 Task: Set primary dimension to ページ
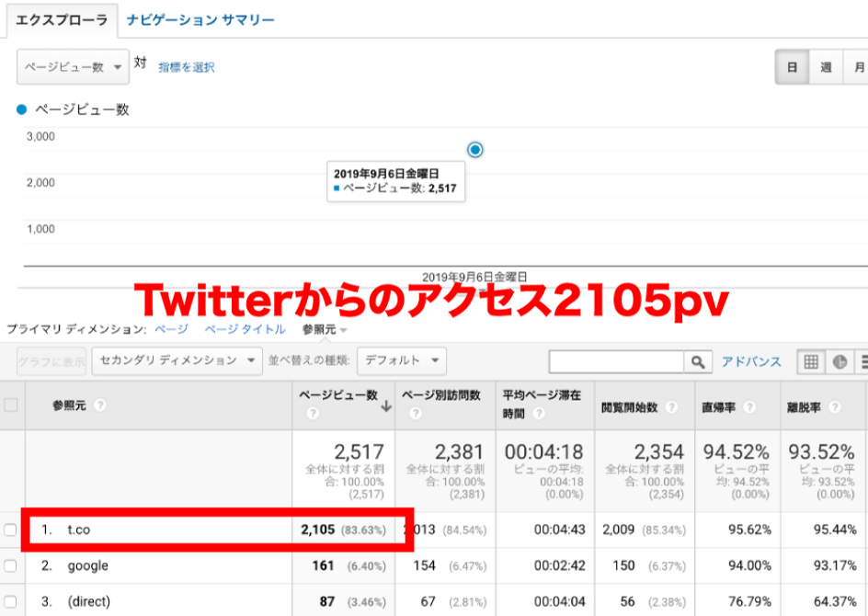click(171, 329)
